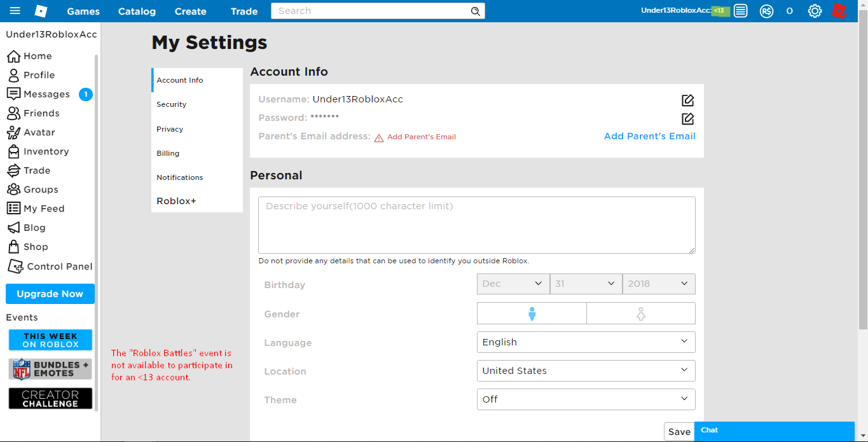Open the hamburger navigation menu
868x442 pixels.
point(15,11)
